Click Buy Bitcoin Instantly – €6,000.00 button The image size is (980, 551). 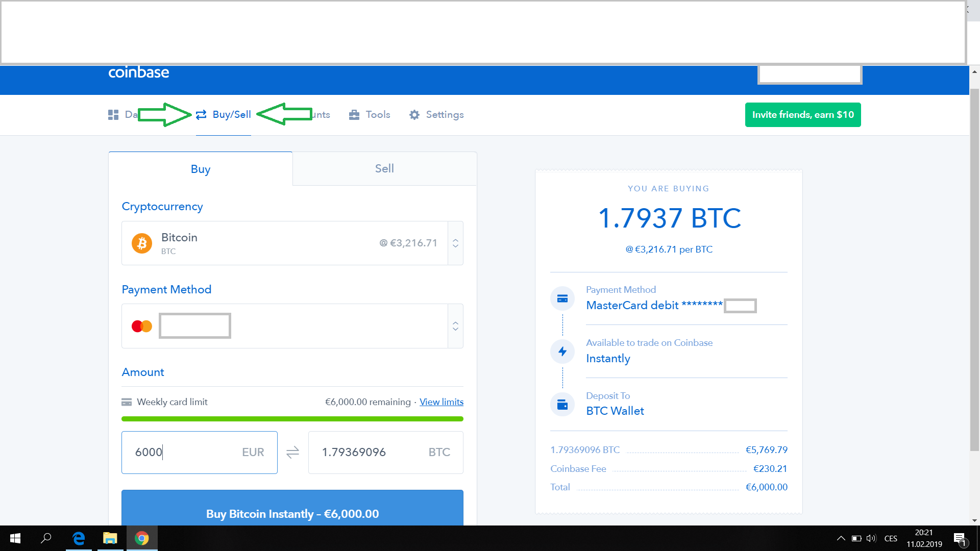292,508
